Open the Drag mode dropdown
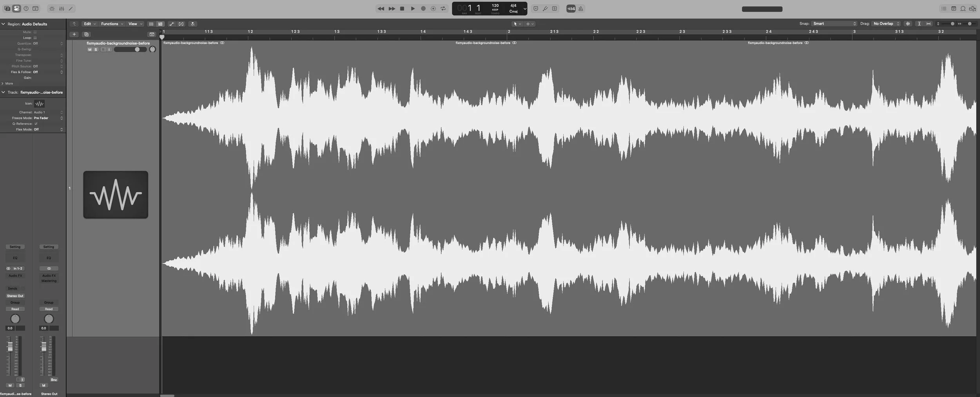980x397 pixels. click(x=886, y=24)
